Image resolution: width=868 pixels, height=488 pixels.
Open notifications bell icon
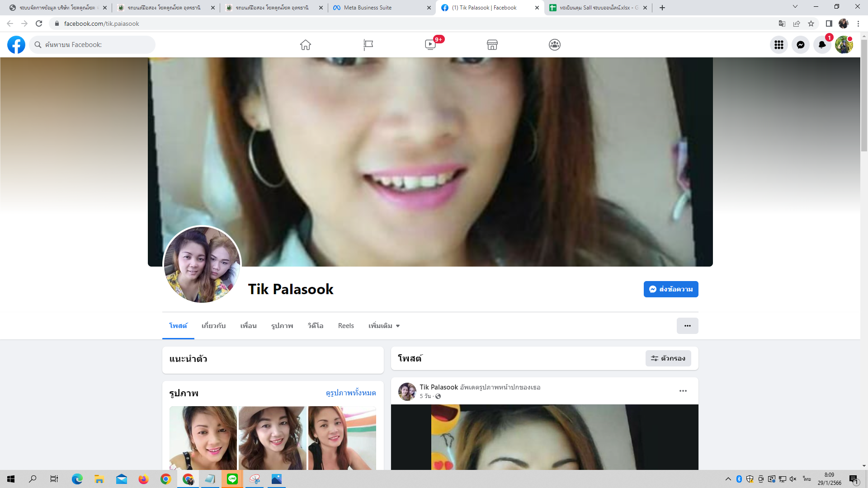pos(822,45)
